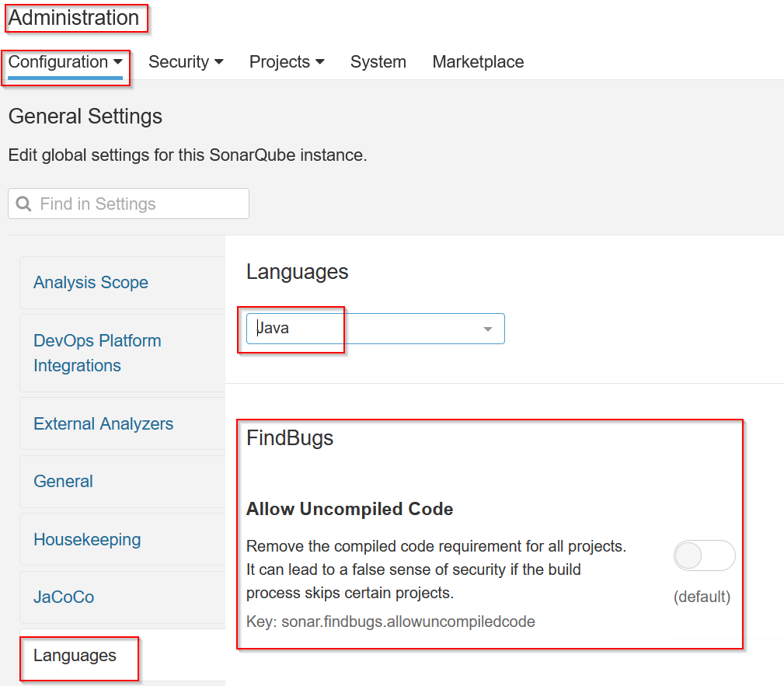
Task: Select the Languages sidebar category
Action: pos(74,657)
